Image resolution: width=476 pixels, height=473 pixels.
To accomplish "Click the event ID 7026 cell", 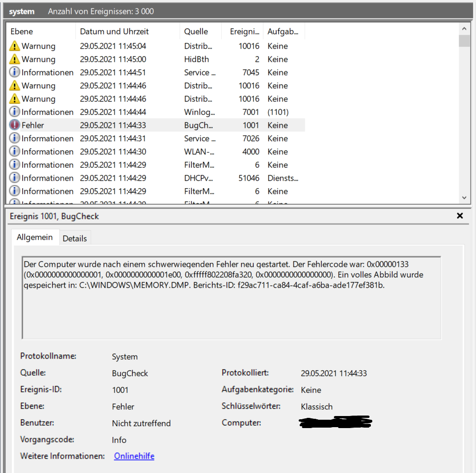I will coord(251,139).
